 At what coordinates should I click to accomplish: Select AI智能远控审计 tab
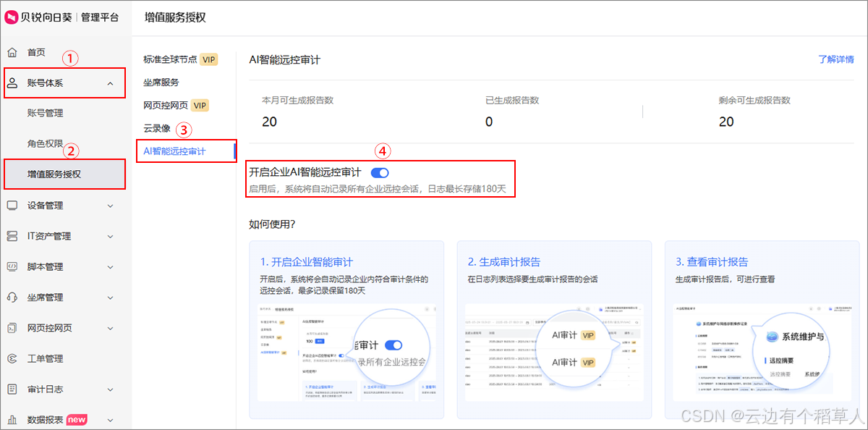pos(174,151)
